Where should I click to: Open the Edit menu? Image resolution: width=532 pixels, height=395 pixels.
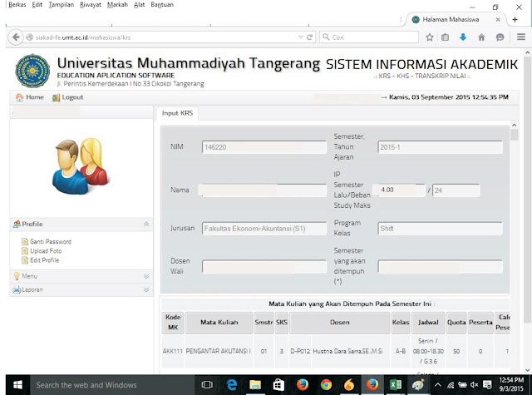pos(37,4)
